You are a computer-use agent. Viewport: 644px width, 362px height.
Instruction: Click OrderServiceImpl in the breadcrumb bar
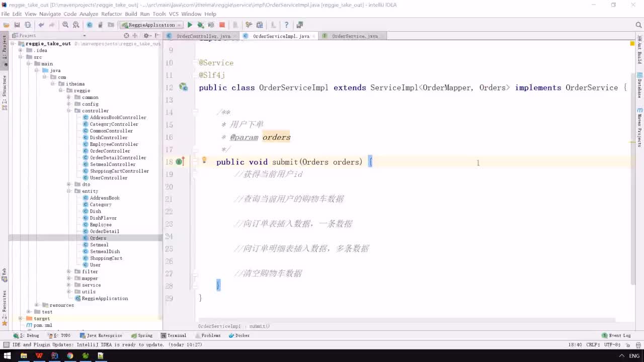pos(219,326)
